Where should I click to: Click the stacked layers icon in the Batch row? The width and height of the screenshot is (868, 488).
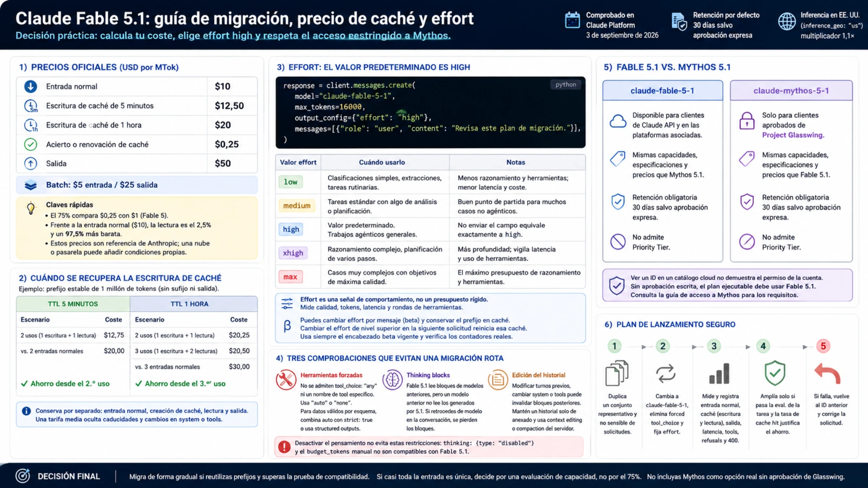[x=30, y=185]
